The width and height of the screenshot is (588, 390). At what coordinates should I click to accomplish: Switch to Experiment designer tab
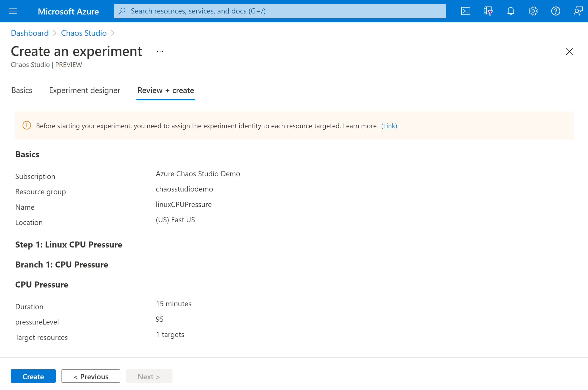tap(84, 90)
